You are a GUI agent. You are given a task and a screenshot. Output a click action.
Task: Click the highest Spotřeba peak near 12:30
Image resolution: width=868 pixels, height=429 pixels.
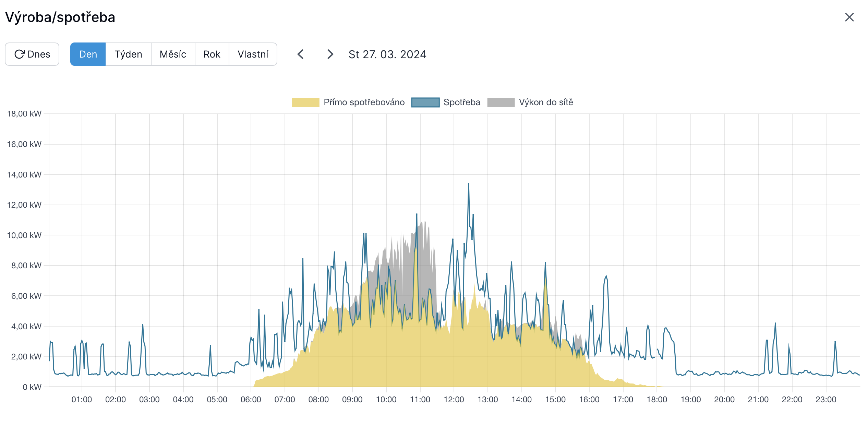pyautogui.click(x=469, y=184)
